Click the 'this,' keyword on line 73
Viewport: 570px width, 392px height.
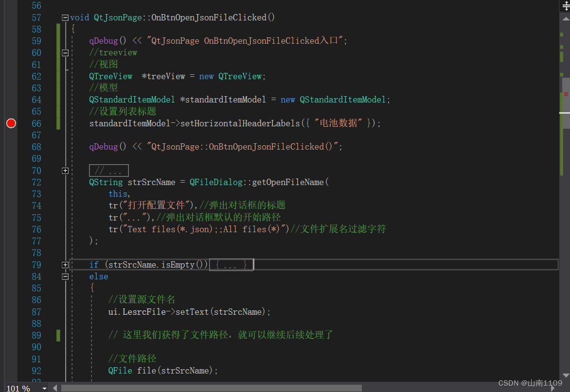[x=119, y=194]
